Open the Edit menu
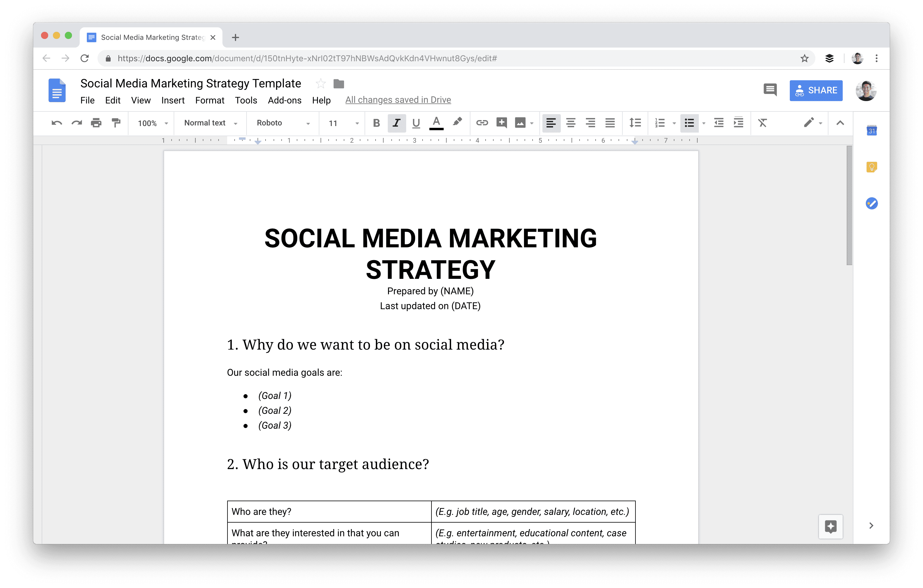The width and height of the screenshot is (923, 588). coord(113,100)
